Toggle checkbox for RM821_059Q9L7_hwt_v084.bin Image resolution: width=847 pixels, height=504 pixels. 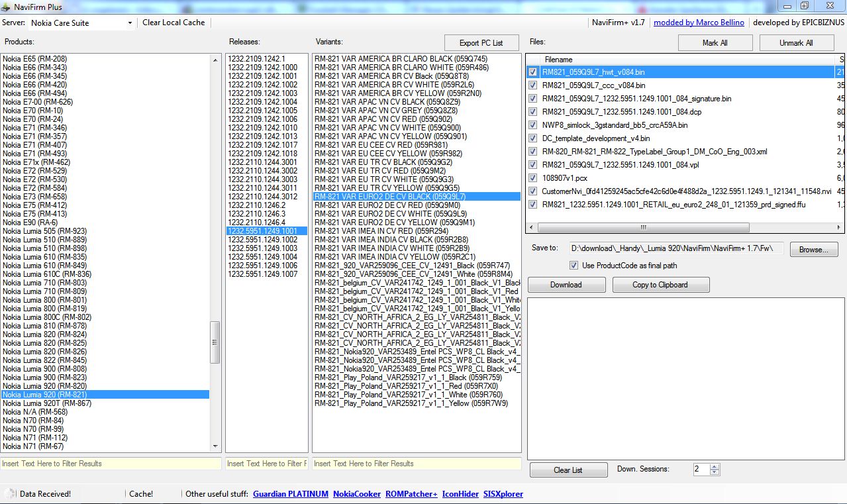[533, 72]
